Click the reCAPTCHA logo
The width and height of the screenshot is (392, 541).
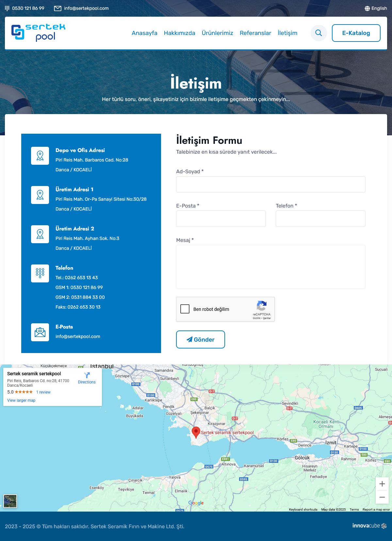point(262,306)
